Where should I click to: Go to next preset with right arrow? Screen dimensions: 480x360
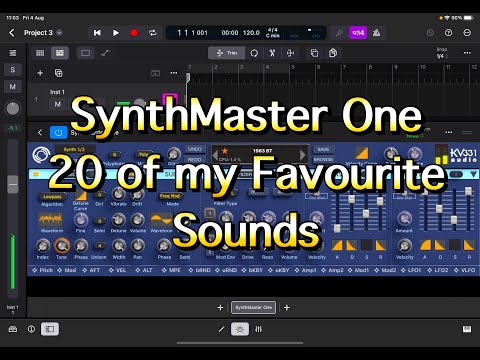[303, 155]
